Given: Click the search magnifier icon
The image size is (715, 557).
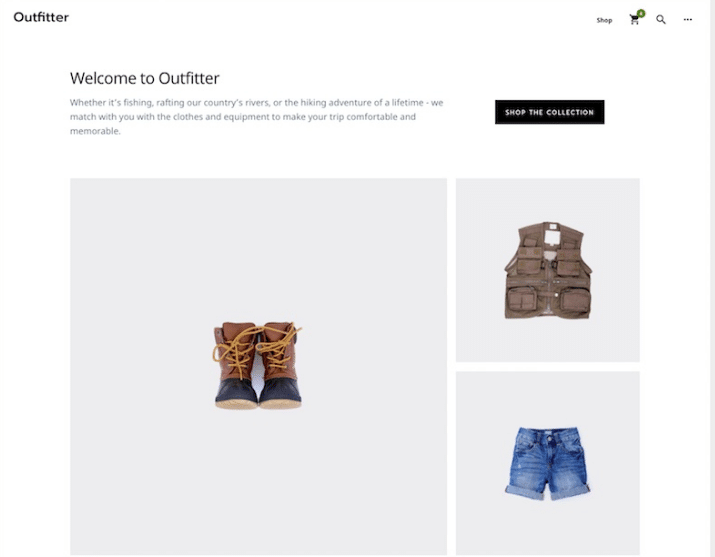Looking at the screenshot, I should point(661,20).
